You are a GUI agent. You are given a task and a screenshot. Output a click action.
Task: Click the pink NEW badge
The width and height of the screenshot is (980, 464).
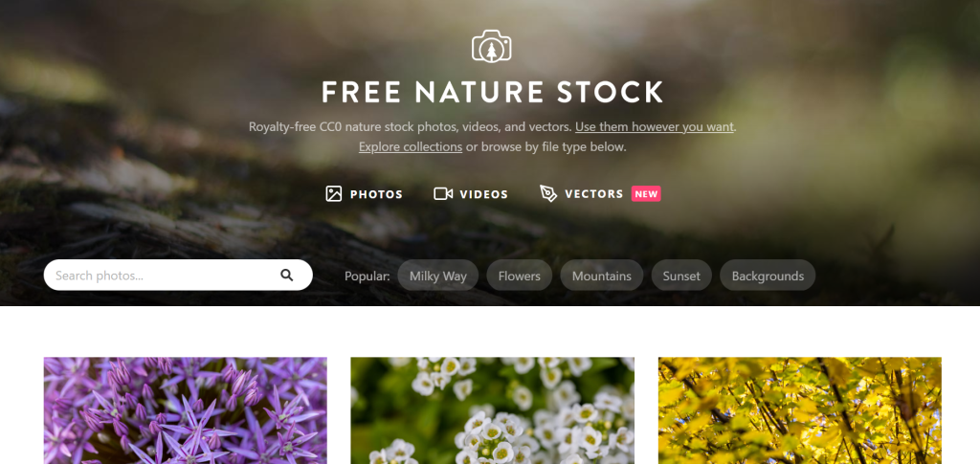[x=646, y=194]
